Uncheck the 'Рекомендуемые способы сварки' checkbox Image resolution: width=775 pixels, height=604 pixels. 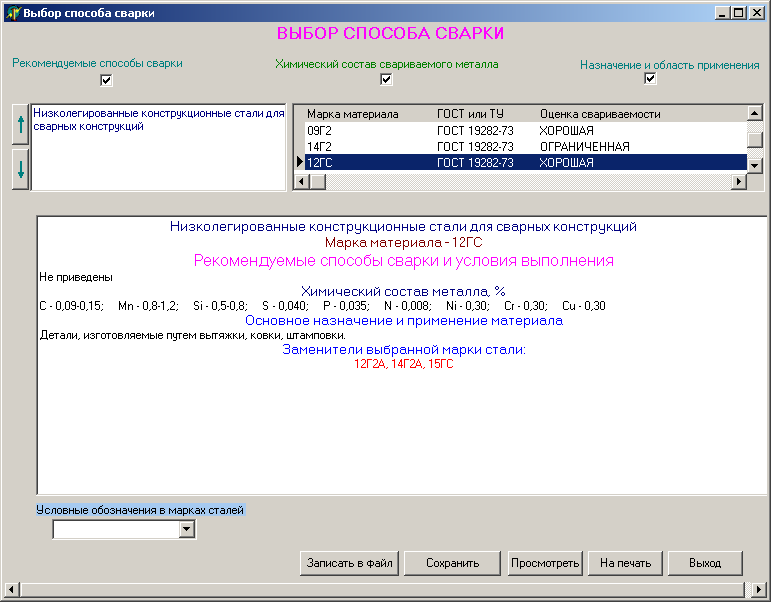[106, 80]
